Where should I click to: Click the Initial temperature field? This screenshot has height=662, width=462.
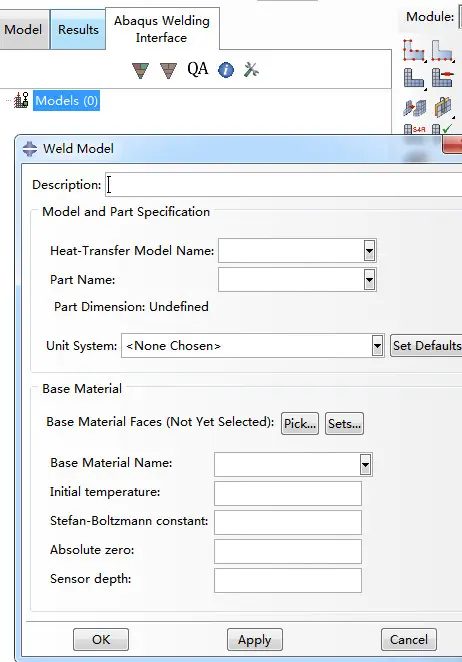pyautogui.click(x=288, y=493)
